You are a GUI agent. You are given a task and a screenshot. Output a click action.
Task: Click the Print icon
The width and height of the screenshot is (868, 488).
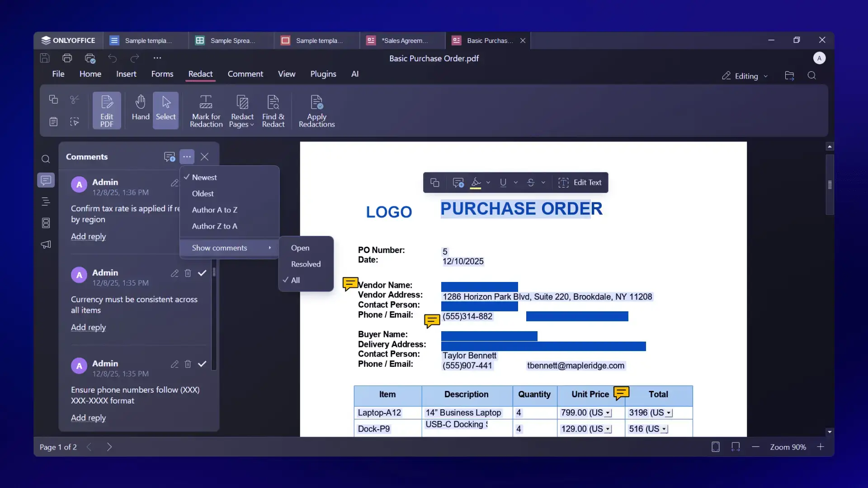pos(67,58)
